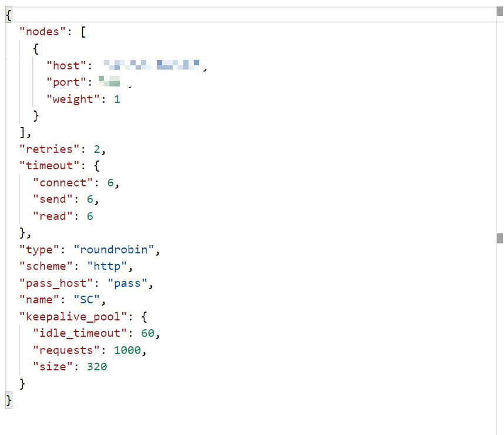Click the name value "SC"
The image size is (504, 435).
tap(87, 300)
